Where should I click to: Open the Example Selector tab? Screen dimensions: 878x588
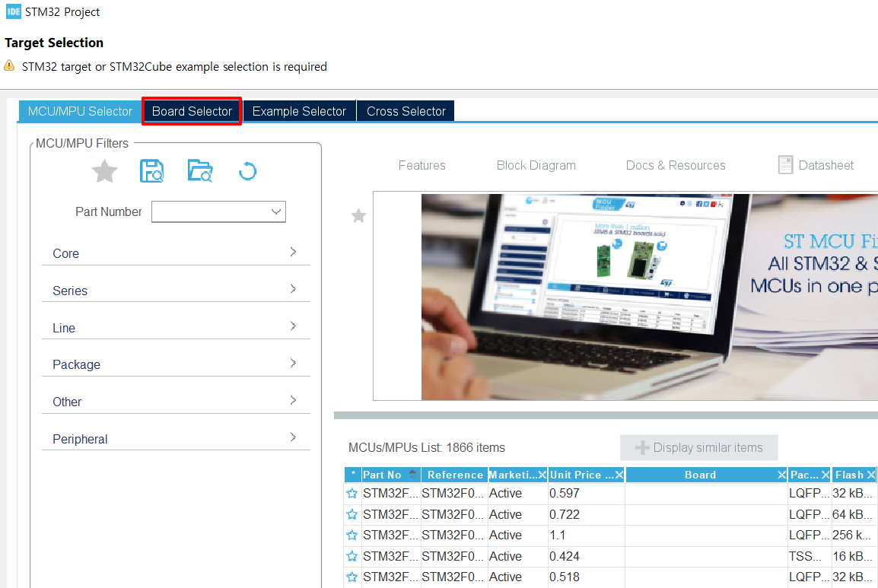coord(299,112)
